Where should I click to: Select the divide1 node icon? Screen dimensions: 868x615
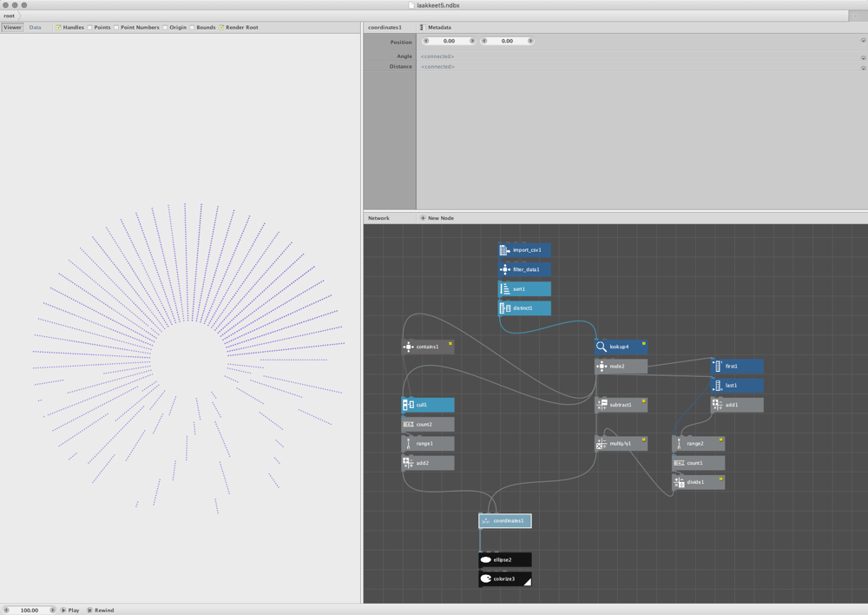coord(679,482)
